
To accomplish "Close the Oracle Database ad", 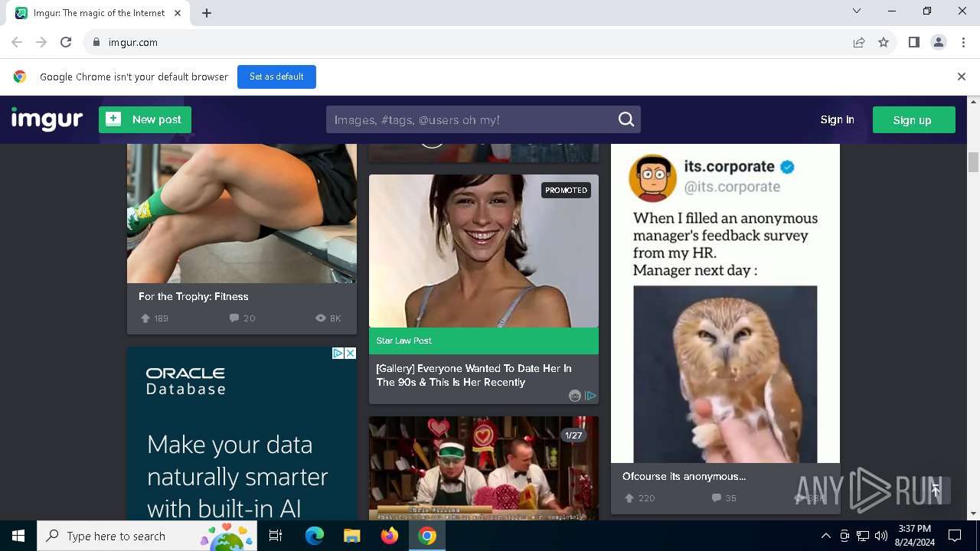I will coord(350,353).
